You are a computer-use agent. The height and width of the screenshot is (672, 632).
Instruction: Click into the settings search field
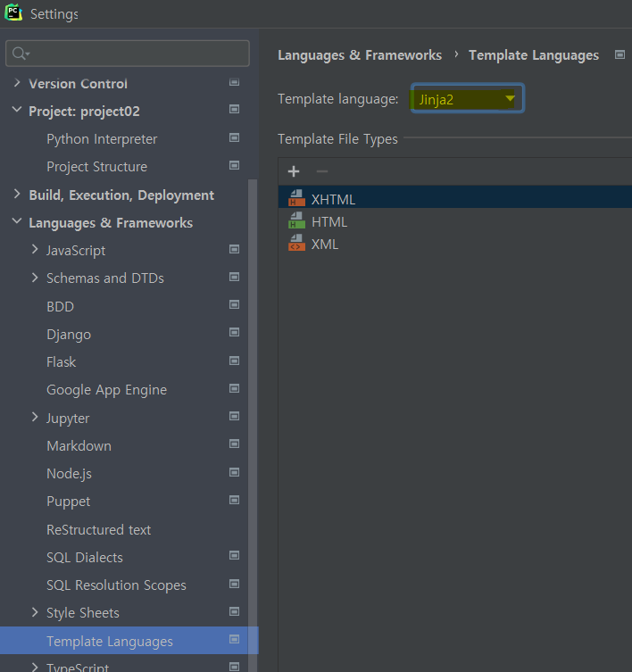128,54
